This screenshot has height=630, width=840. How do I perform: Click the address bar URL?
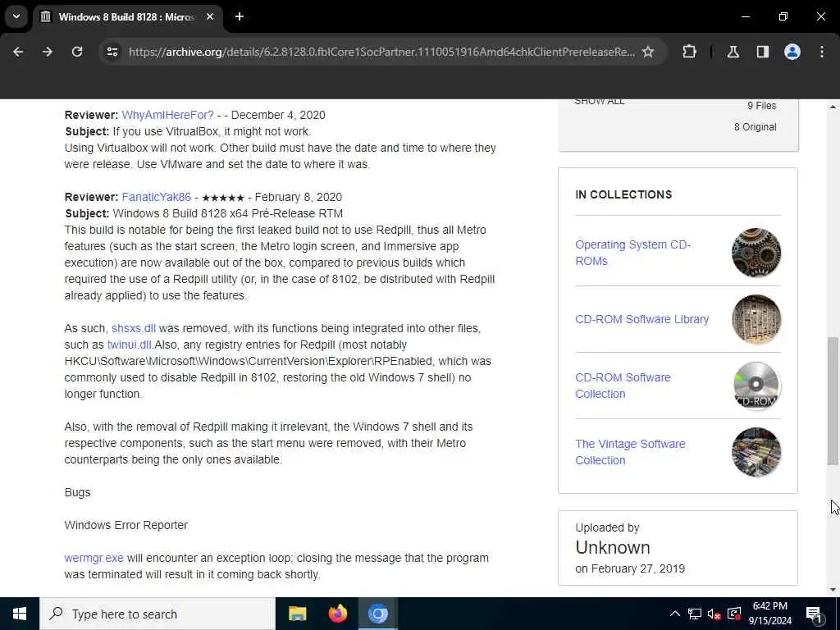[x=381, y=52]
